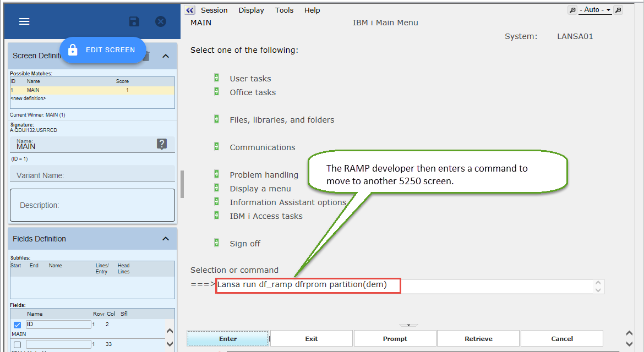Click the Description text box
Image resolution: width=644 pixels, height=352 pixels.
click(92, 205)
